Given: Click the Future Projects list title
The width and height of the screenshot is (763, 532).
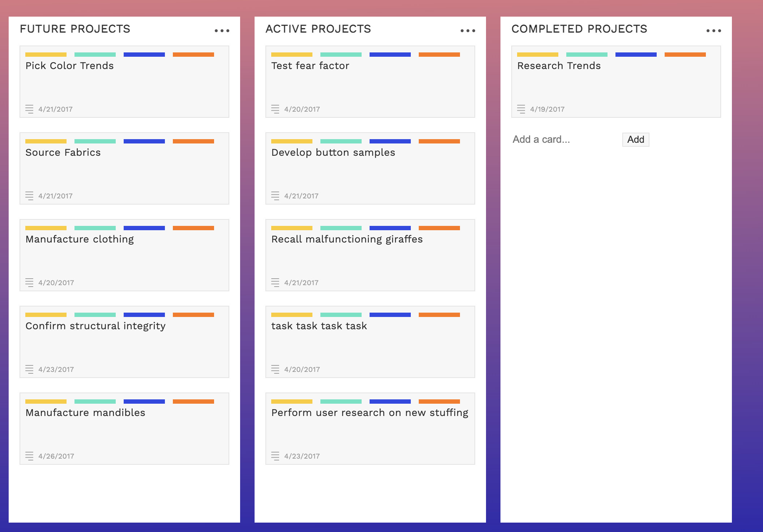Looking at the screenshot, I should click(75, 29).
